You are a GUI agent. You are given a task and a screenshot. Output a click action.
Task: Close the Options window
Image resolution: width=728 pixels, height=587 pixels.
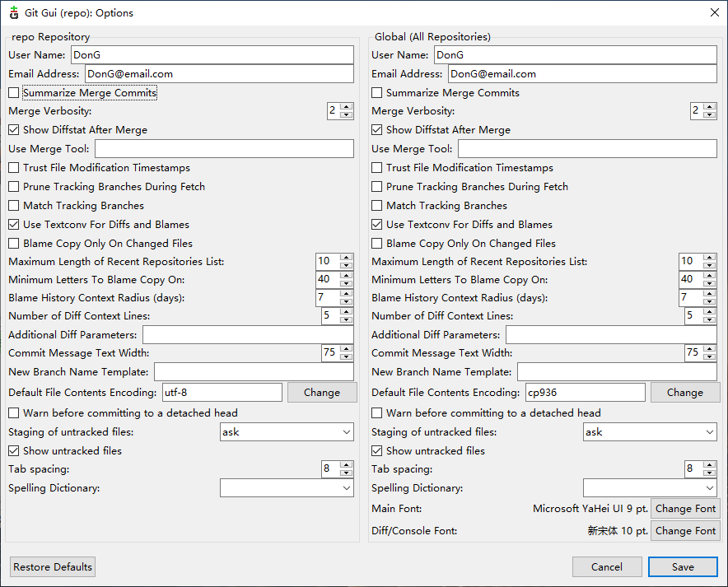click(x=715, y=12)
